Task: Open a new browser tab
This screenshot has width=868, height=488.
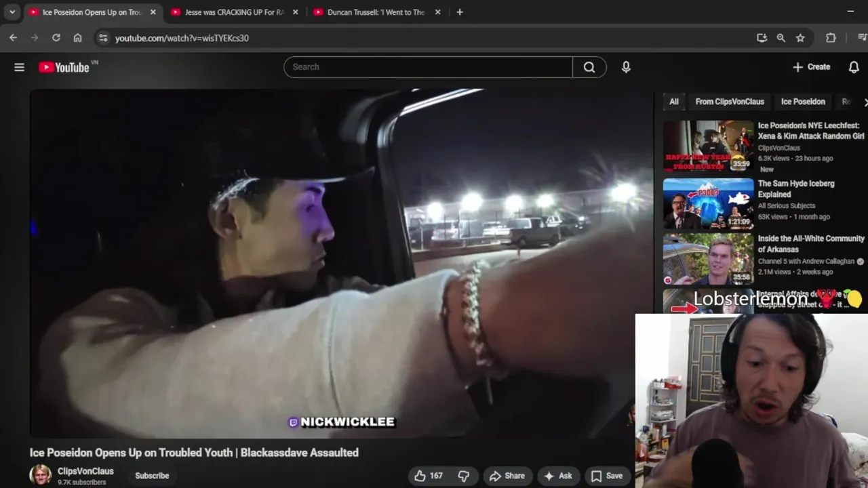Action: tap(460, 12)
